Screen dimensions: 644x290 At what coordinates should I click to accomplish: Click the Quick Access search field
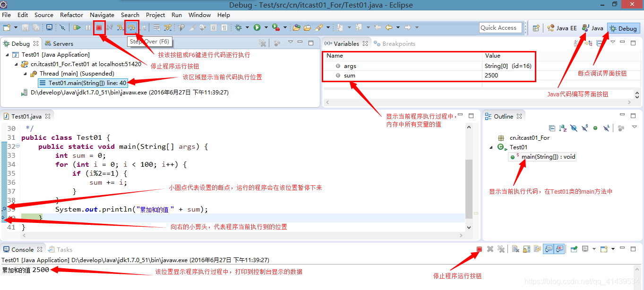point(500,28)
